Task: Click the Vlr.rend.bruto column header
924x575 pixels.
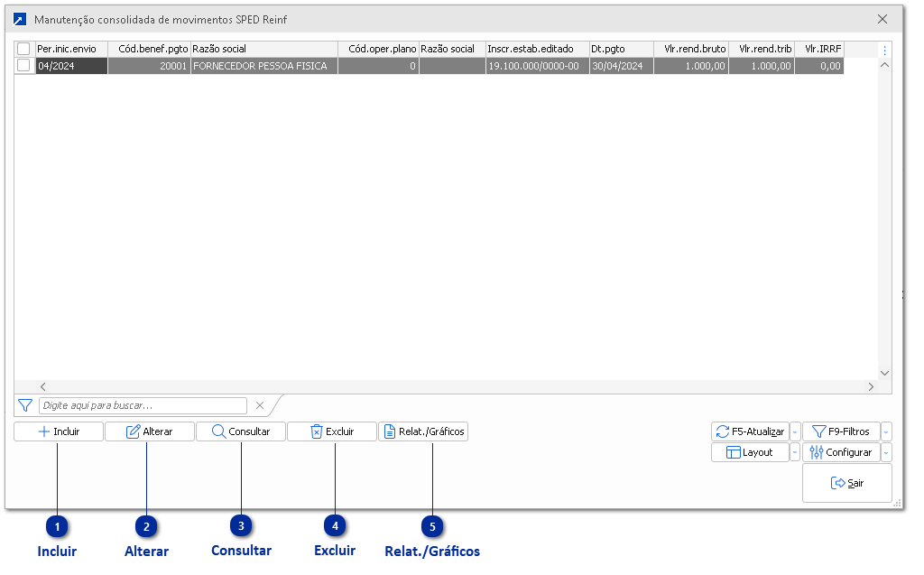Action: coord(691,49)
